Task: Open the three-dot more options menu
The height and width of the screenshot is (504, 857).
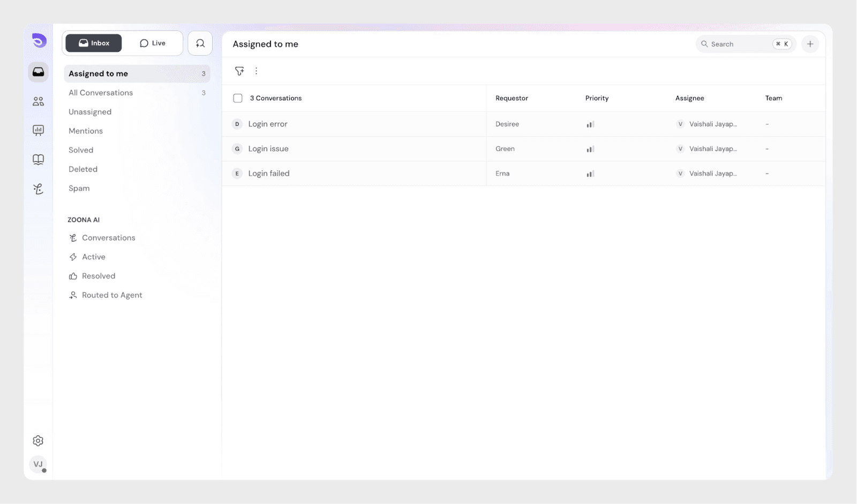Action: [x=256, y=71]
